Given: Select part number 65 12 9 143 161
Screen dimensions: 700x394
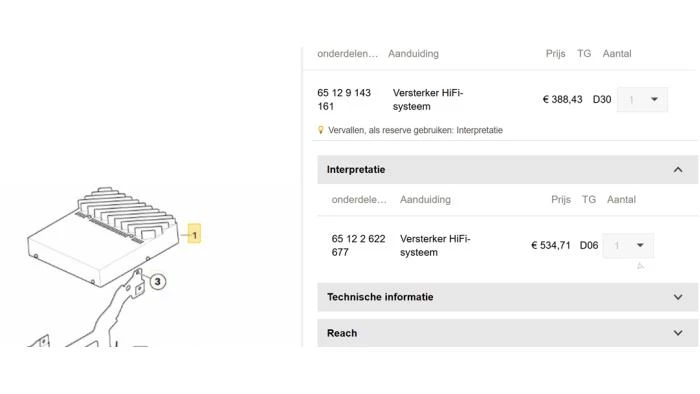Looking at the screenshot, I should pos(344,100).
